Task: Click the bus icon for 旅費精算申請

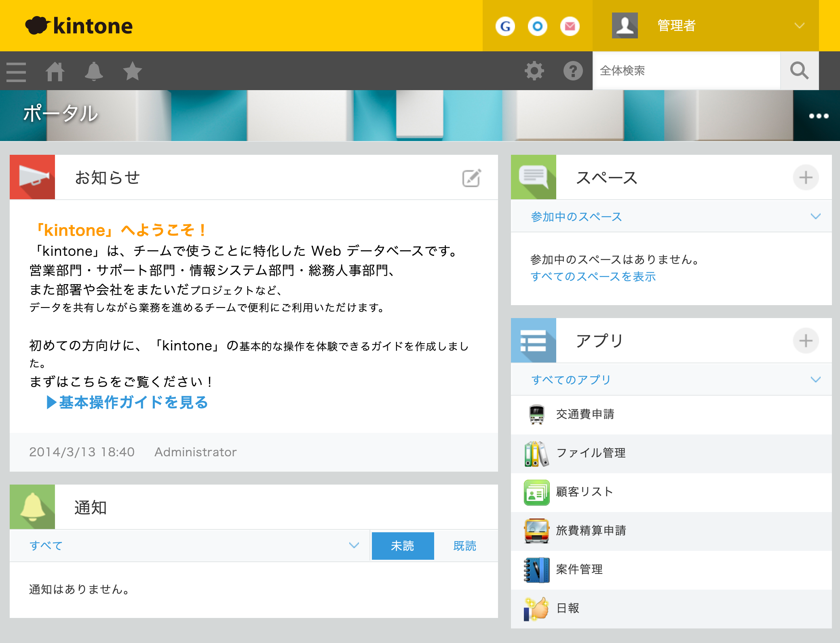Action: (537, 531)
